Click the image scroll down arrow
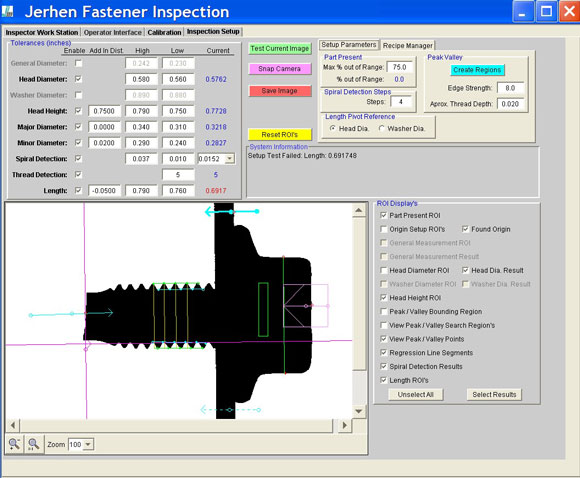580x478 pixels. 358,411
